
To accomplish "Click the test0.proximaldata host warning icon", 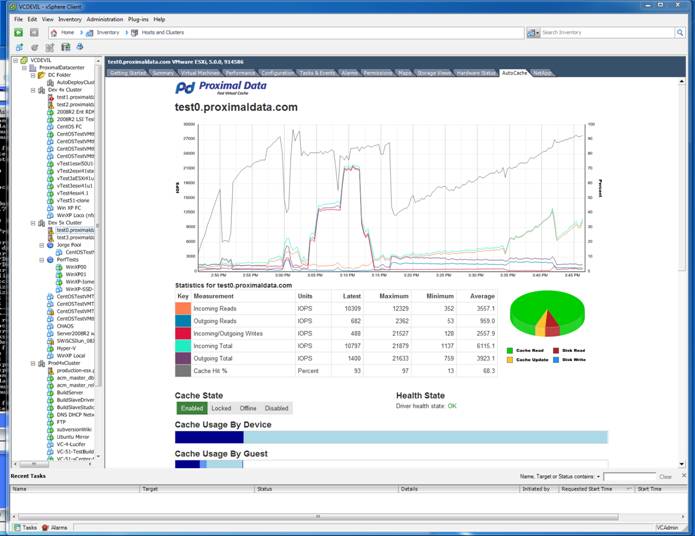I will pyautogui.click(x=51, y=230).
